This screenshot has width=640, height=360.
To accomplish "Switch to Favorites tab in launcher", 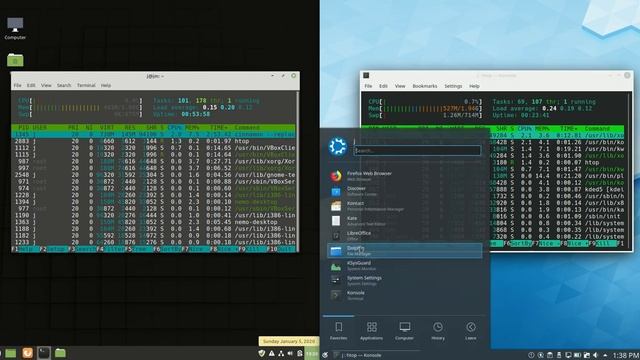I will (x=338, y=331).
